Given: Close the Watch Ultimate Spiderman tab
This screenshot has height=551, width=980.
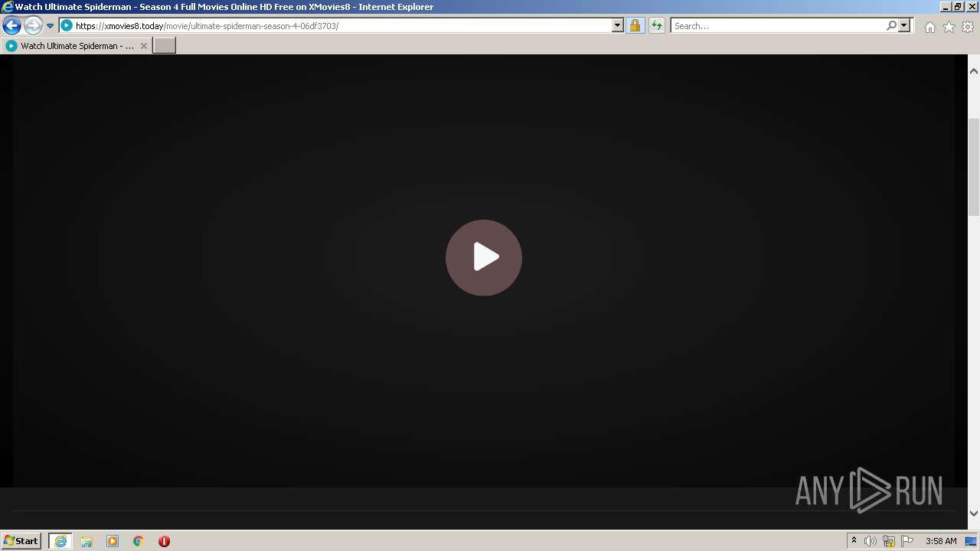Looking at the screenshot, I should coord(143,46).
